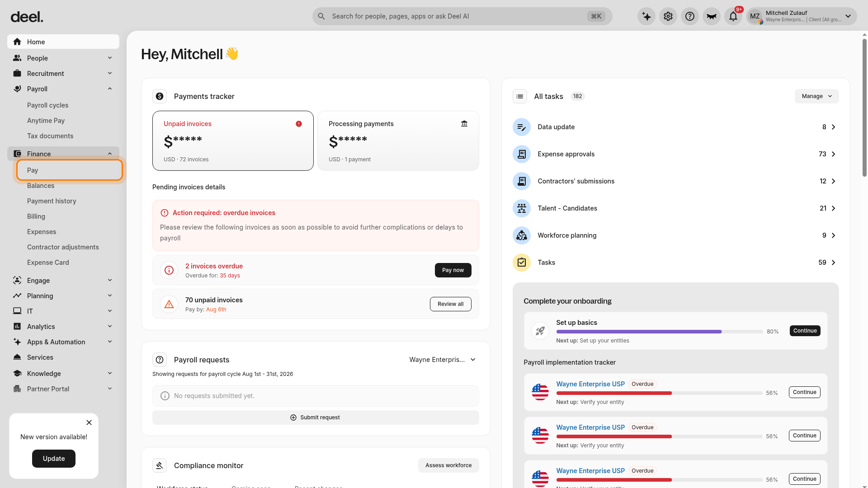The height and width of the screenshot is (488, 868).
Task: Expand the Partner Portal chevron
Action: (110, 389)
